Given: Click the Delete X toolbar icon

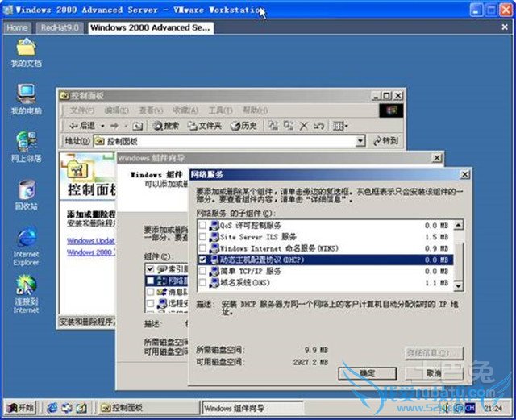Looking at the screenshot, I should (304, 126).
